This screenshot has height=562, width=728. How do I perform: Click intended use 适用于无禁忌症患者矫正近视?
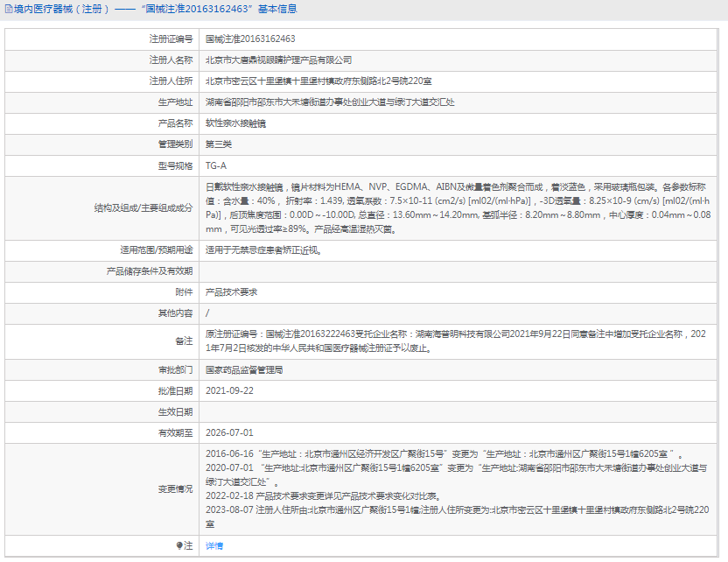pos(263,250)
